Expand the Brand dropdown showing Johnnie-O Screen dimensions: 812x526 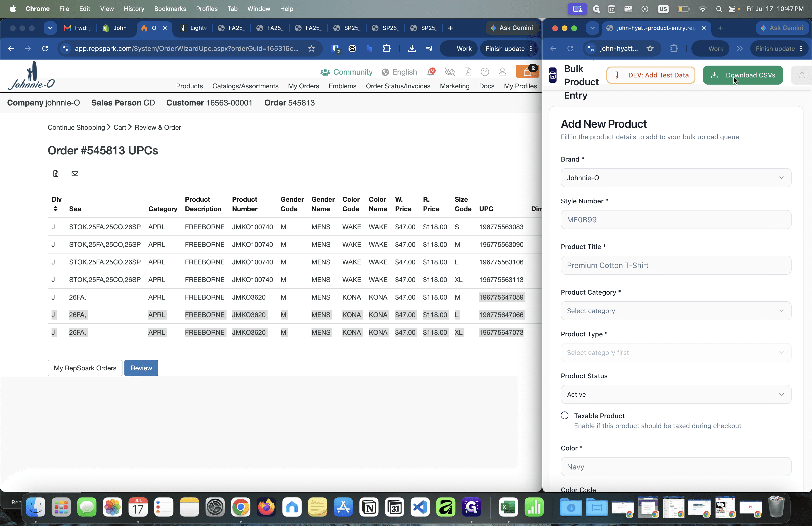click(x=676, y=177)
